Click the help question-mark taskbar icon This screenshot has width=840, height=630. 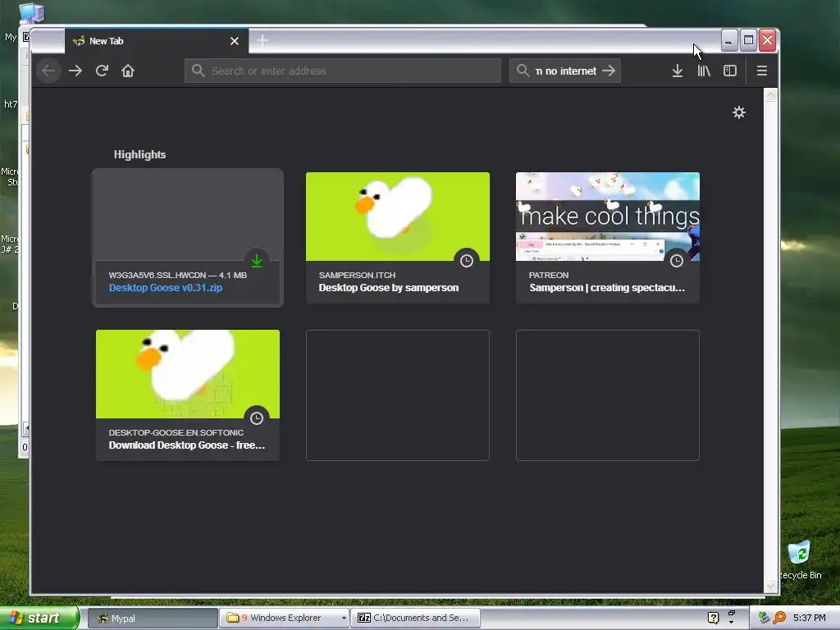tap(713, 618)
